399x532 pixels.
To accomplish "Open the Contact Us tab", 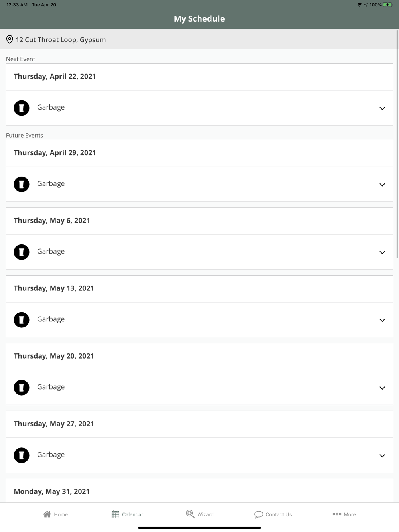I will (x=273, y=514).
